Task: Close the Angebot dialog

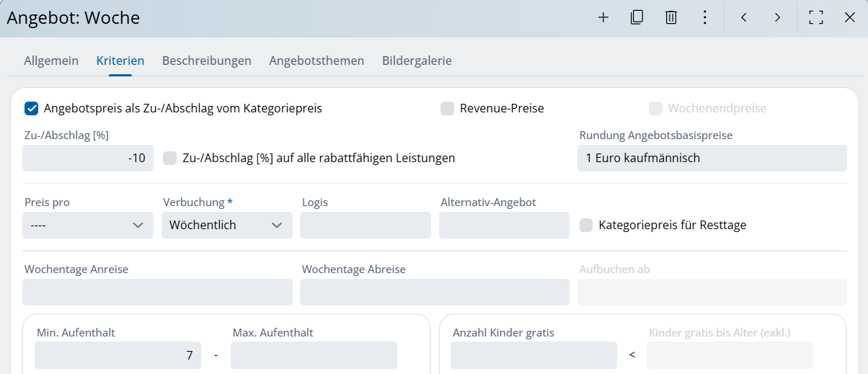Action: tap(849, 18)
